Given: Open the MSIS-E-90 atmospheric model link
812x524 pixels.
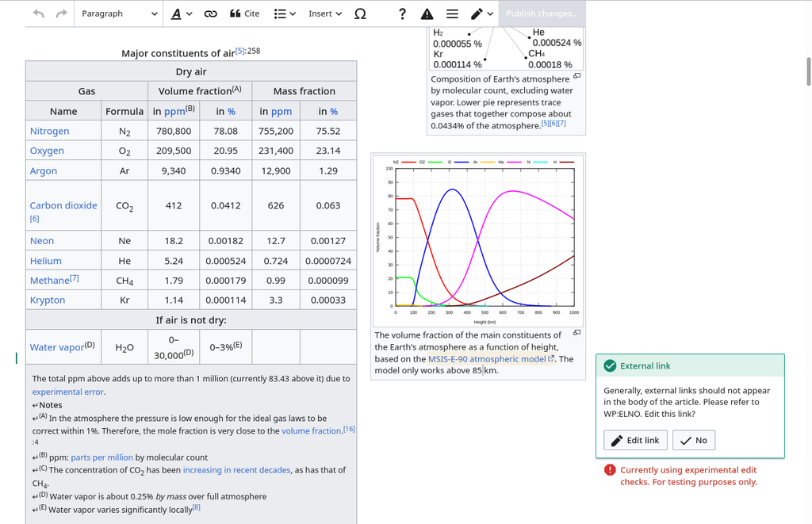Looking at the screenshot, I should tap(490, 359).
